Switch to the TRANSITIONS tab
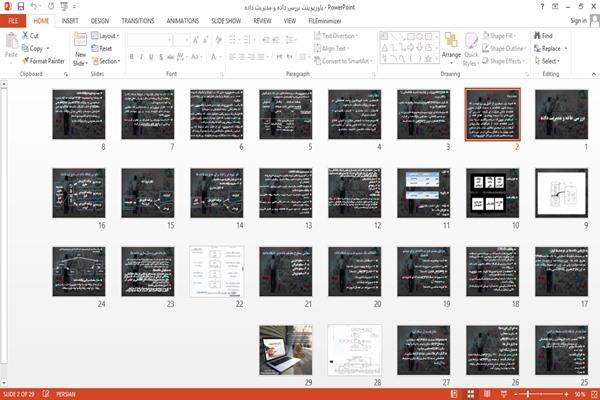Viewport: 600px width, 400px height. point(138,21)
